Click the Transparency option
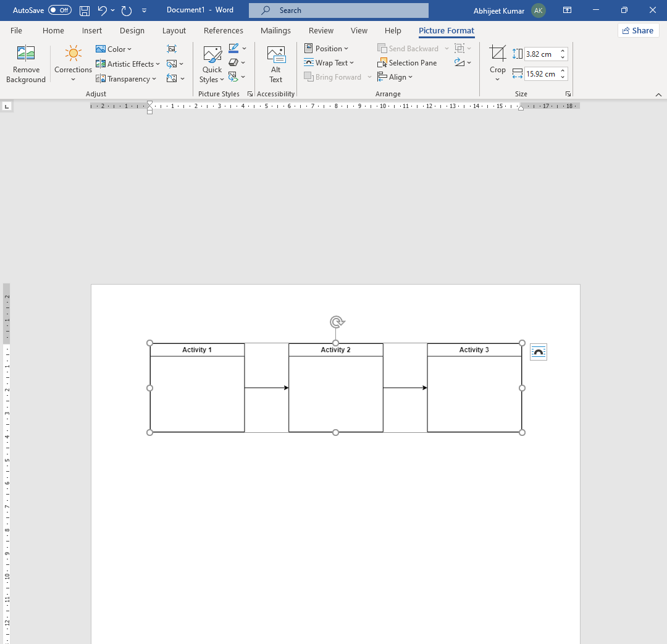Screen dimensions: 667x644 click(x=125, y=78)
